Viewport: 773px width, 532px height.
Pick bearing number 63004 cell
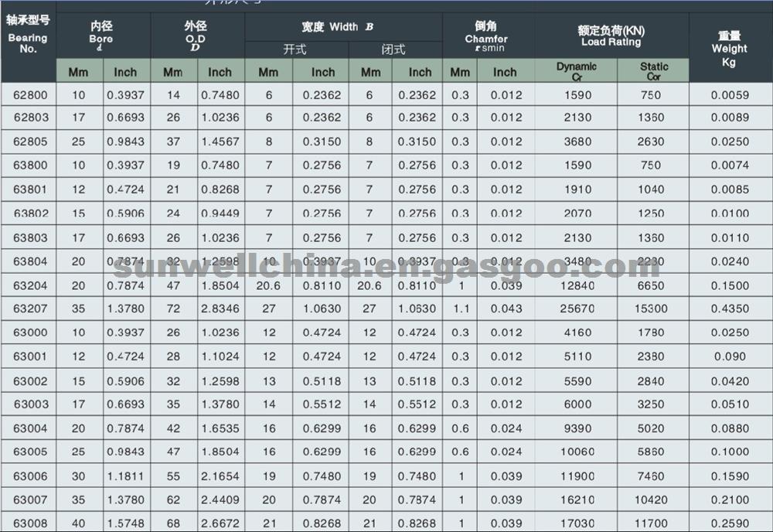(x=29, y=428)
